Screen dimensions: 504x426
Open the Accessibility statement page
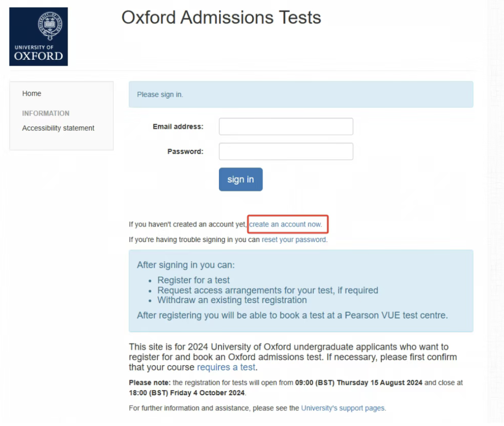coord(58,128)
